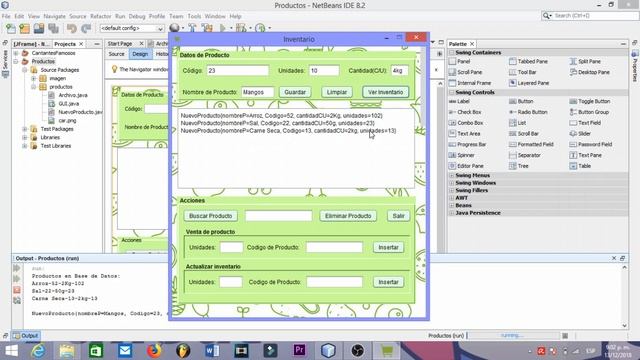
Task: Click the Actualizar inventario Insertar button
Action: [x=388, y=282]
